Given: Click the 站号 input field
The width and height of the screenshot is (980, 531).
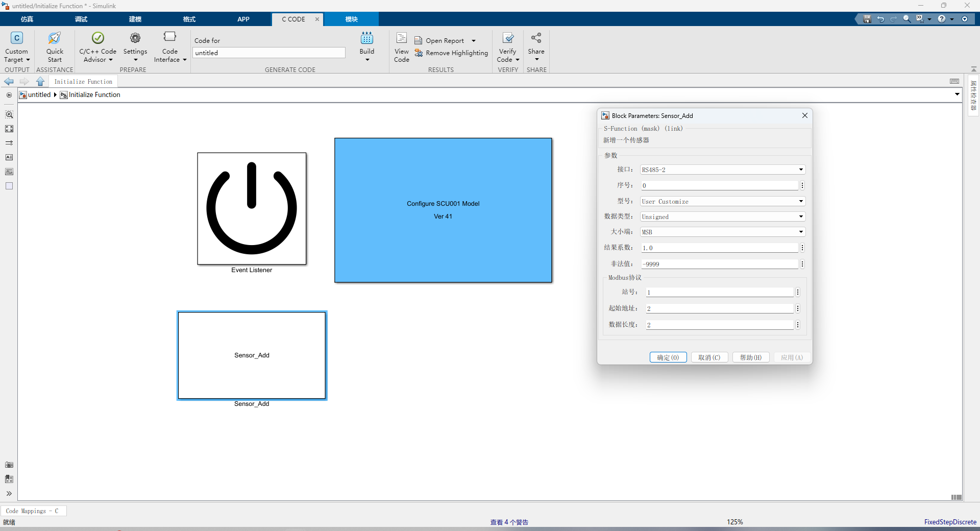Looking at the screenshot, I should (720, 292).
